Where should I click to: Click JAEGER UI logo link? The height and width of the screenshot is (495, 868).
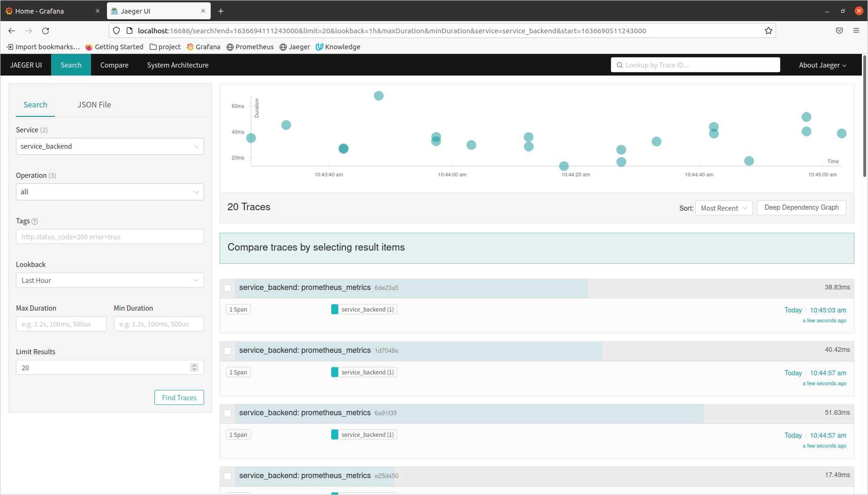(26, 65)
